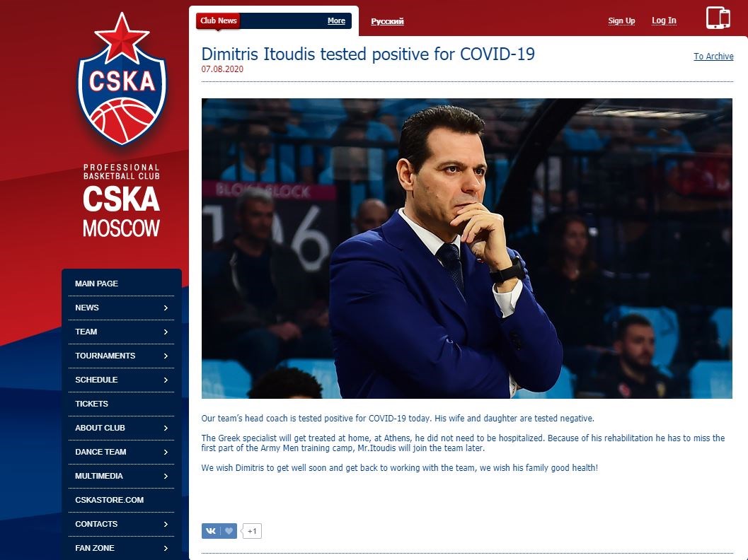Like the article with heart icon
Image resolution: width=748 pixels, height=560 pixels.
pos(229,531)
